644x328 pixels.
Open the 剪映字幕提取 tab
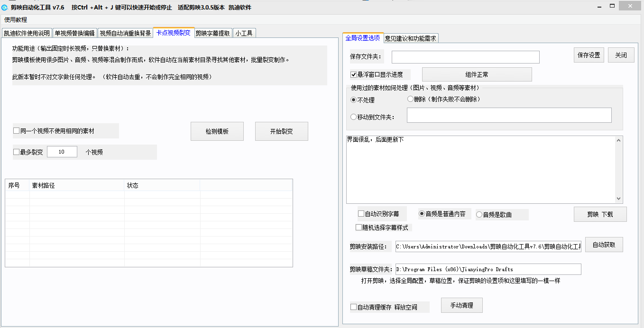click(x=213, y=33)
